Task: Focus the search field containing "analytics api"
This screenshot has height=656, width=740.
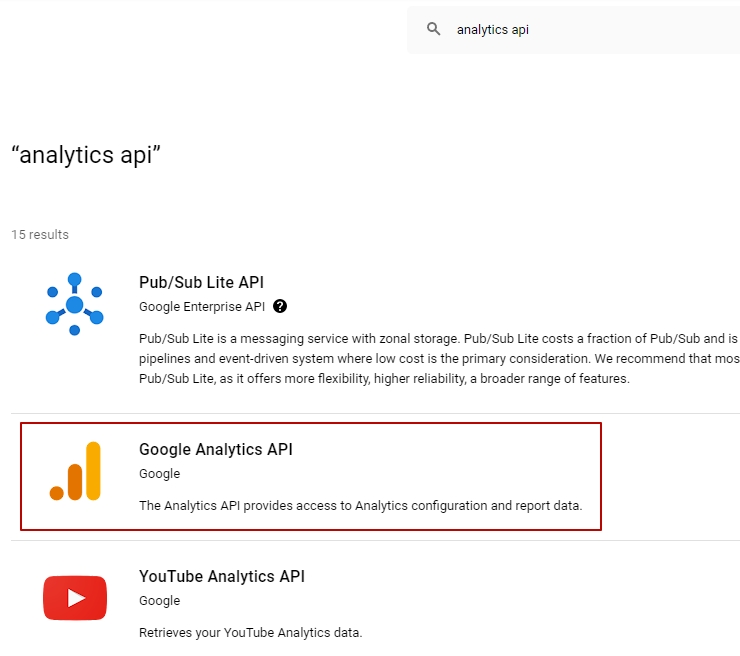Action: [580, 30]
